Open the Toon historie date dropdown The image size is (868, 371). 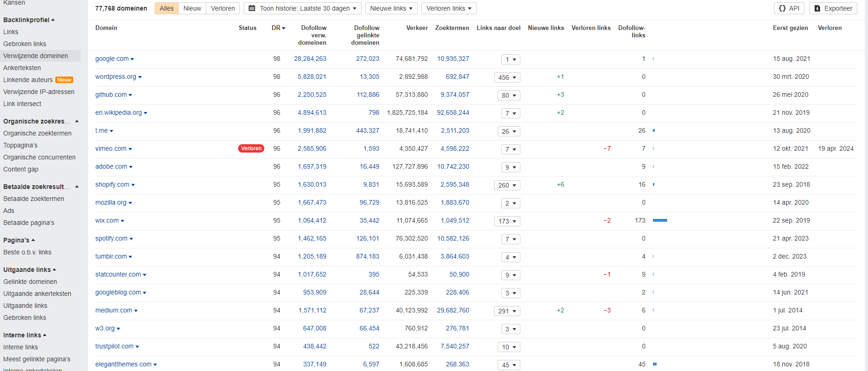coord(303,8)
